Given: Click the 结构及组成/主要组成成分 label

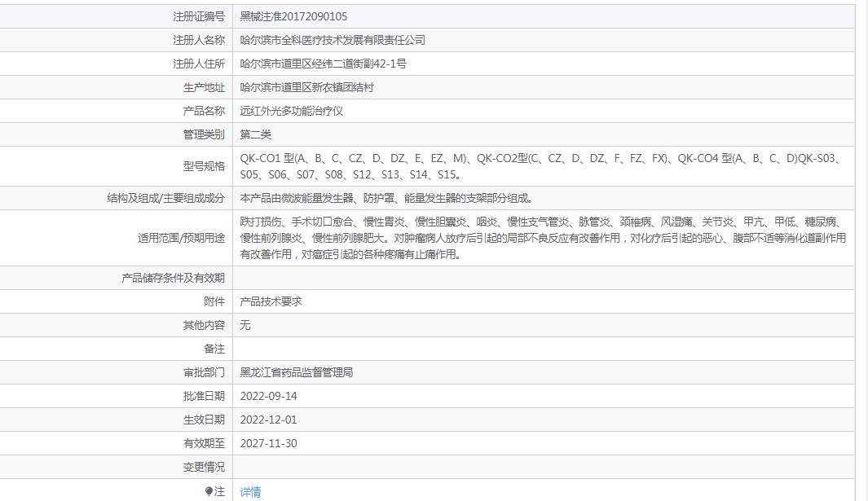Looking at the screenshot, I should pos(166,198).
